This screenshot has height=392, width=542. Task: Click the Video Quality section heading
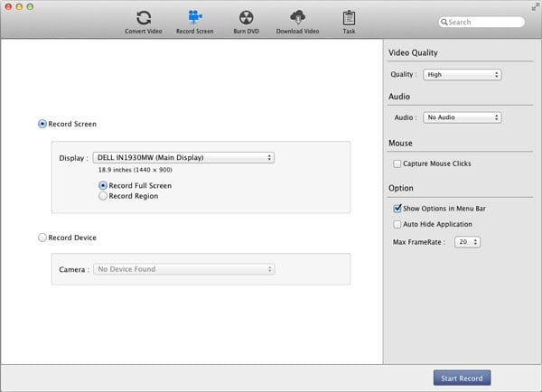pos(413,53)
